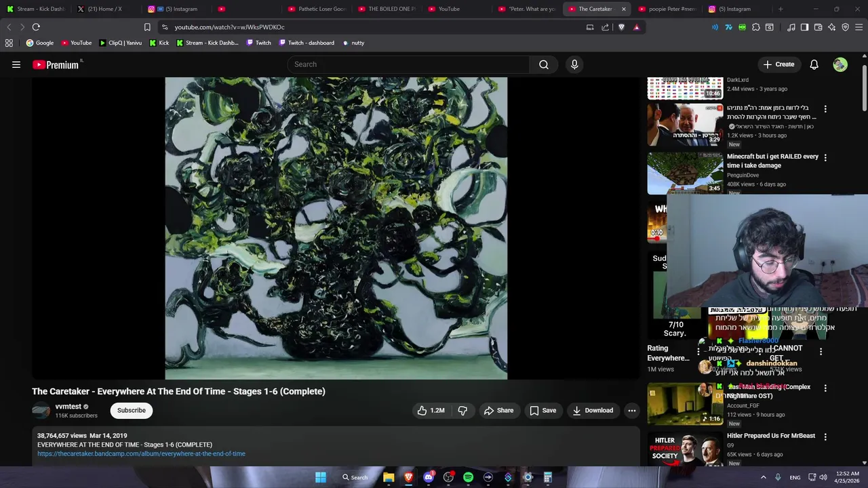
Task: Open the Brave Shields lion icon
Action: tap(621, 27)
